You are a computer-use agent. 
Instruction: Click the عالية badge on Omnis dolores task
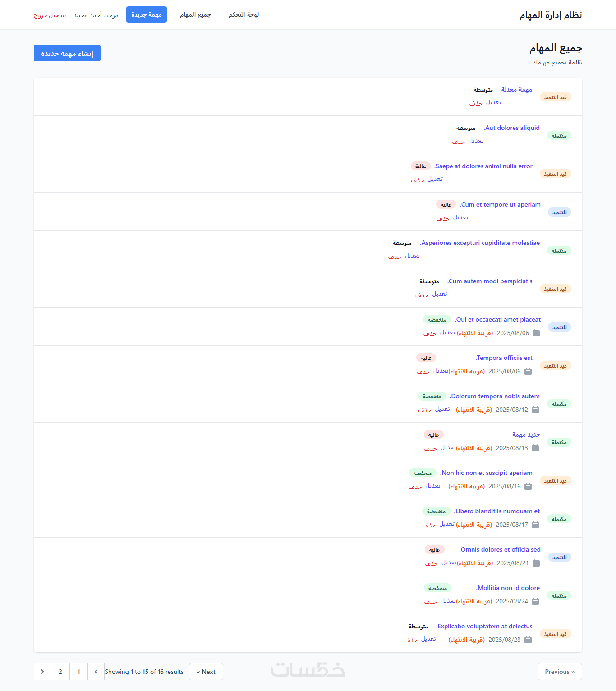[435, 549]
